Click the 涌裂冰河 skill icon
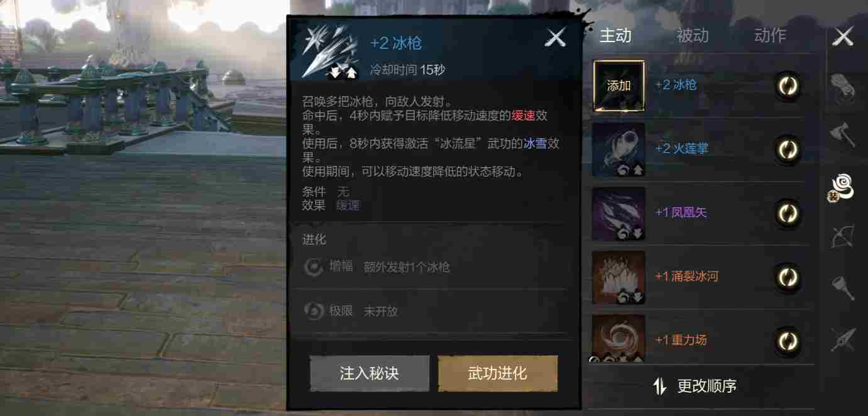Screen dimensions: 868x416 point(619,277)
